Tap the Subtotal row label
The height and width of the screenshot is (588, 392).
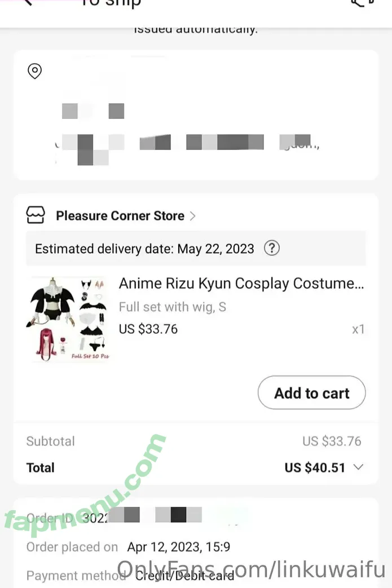tap(50, 441)
